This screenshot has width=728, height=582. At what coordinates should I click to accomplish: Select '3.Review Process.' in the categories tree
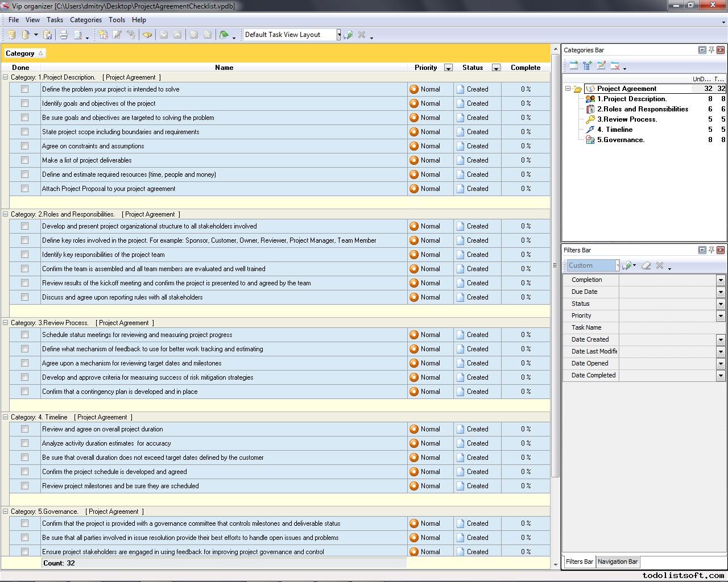tap(627, 119)
